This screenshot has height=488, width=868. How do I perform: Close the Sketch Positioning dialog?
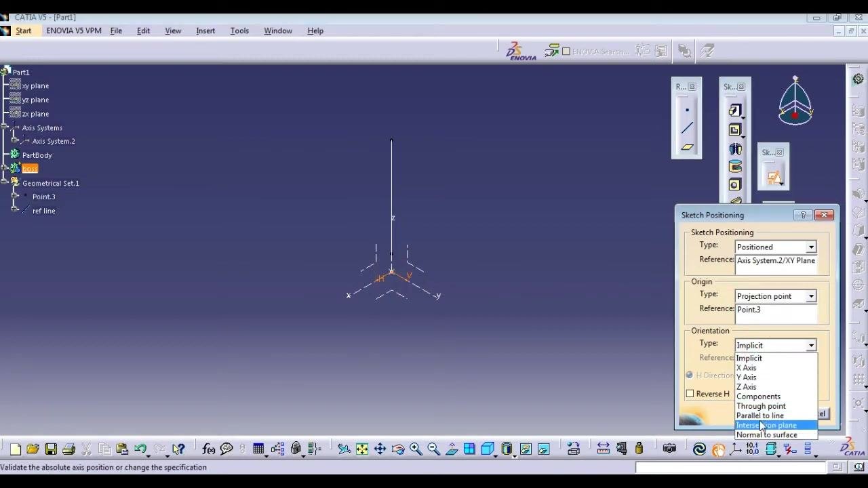824,215
